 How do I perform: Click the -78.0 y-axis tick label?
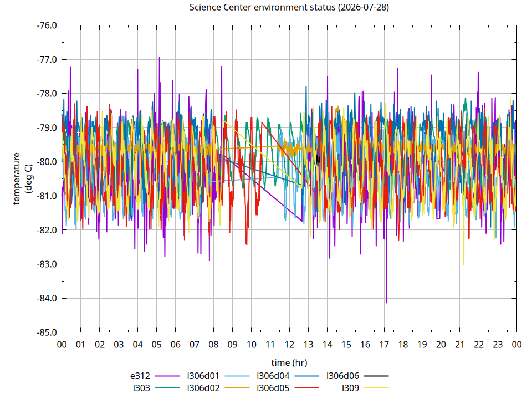[x=47, y=94]
